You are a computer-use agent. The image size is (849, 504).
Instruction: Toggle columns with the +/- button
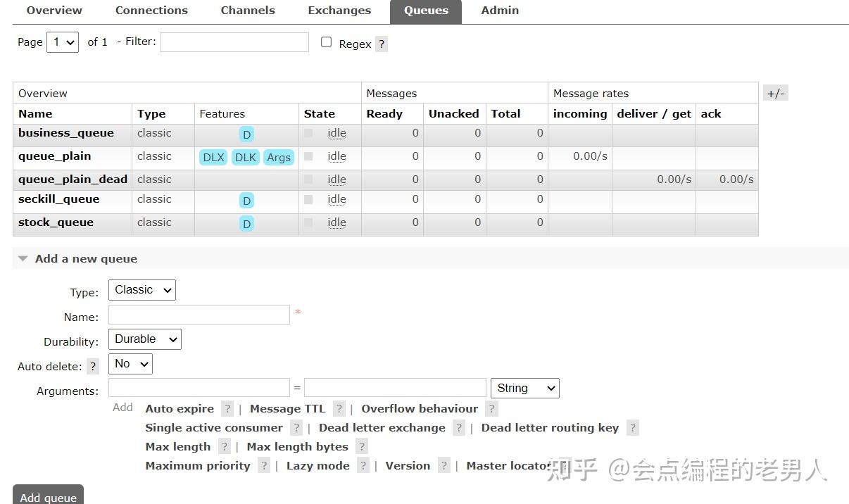coord(776,93)
